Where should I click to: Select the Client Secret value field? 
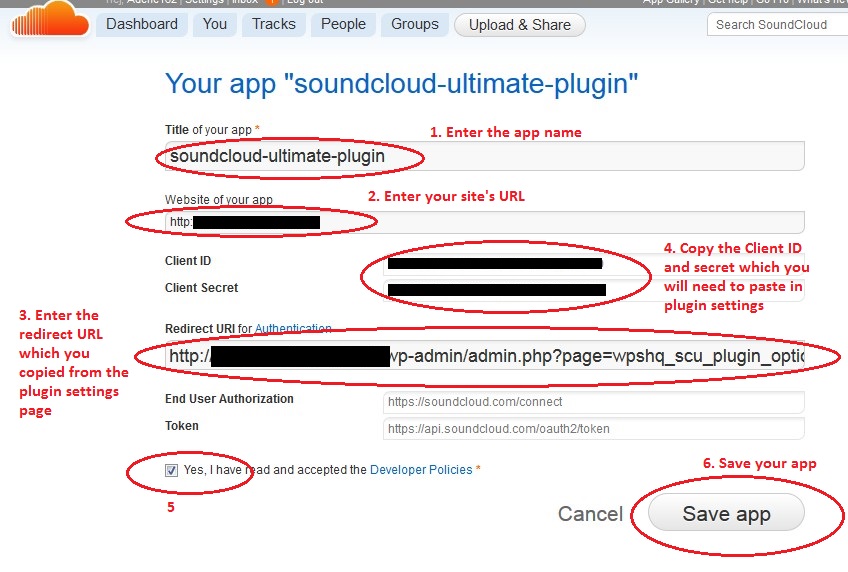click(593, 290)
